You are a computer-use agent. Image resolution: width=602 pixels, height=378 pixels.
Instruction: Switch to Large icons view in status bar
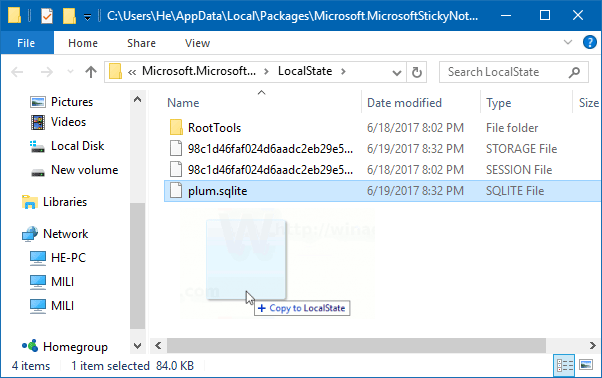coord(586,365)
